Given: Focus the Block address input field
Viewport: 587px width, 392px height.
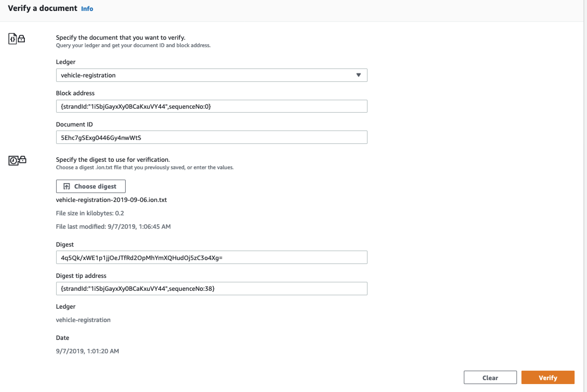Looking at the screenshot, I should [x=211, y=106].
